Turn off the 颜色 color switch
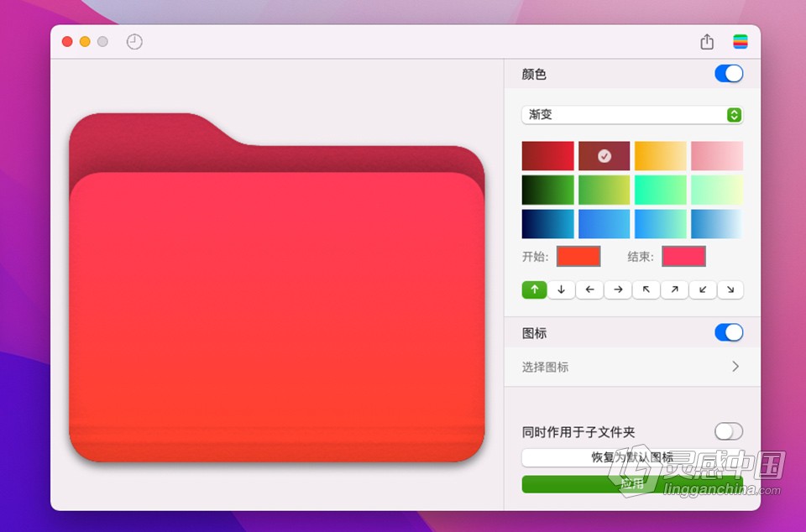806x532 pixels. click(x=729, y=74)
